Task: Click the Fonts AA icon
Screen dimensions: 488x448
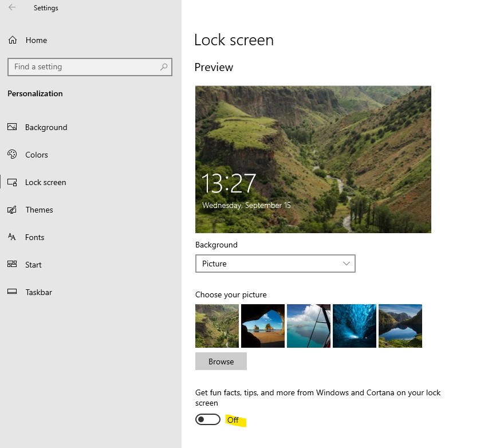Action: click(x=12, y=237)
